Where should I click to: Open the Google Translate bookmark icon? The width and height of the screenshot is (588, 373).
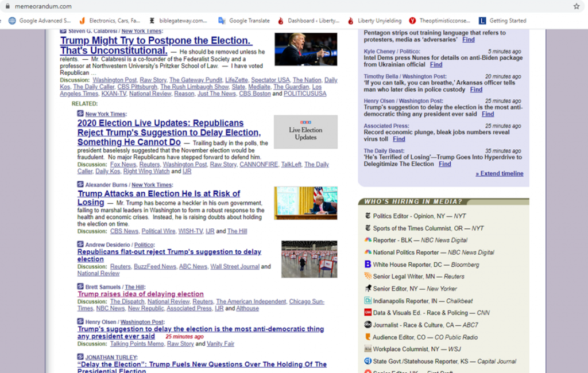pyautogui.click(x=222, y=21)
